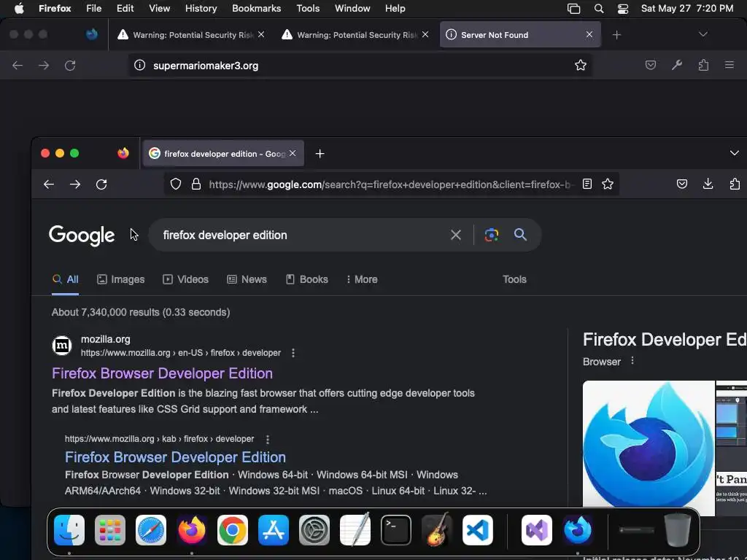The width and height of the screenshot is (747, 560).
Task: Bookmark the Google search page with star
Action: [x=608, y=184]
